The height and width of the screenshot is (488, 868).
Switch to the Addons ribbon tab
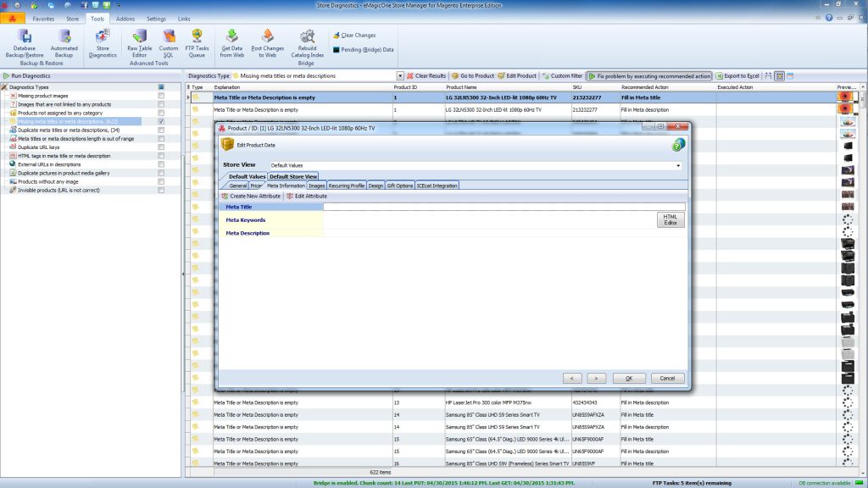click(x=125, y=18)
